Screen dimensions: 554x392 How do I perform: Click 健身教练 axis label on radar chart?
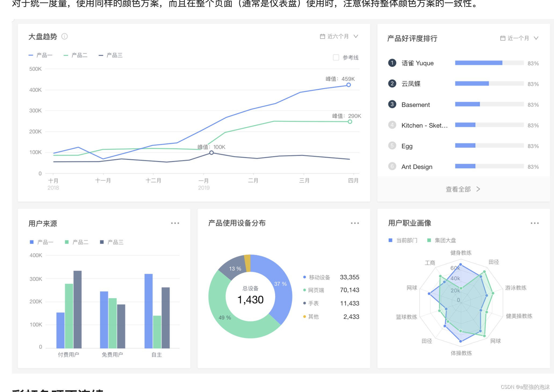click(461, 253)
